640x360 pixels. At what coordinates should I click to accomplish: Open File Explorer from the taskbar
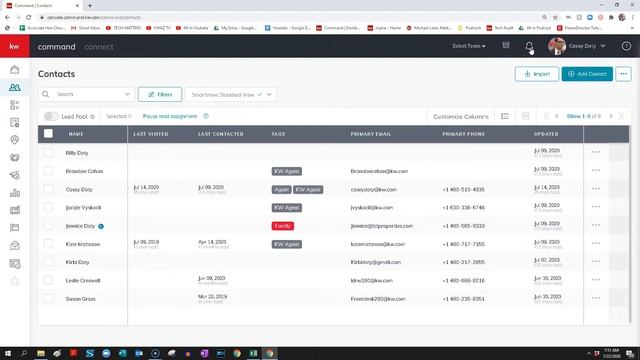point(41,353)
